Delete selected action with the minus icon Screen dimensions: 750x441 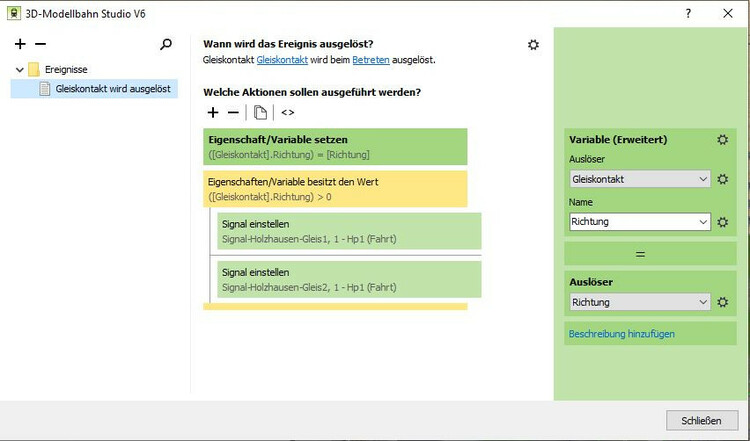233,112
